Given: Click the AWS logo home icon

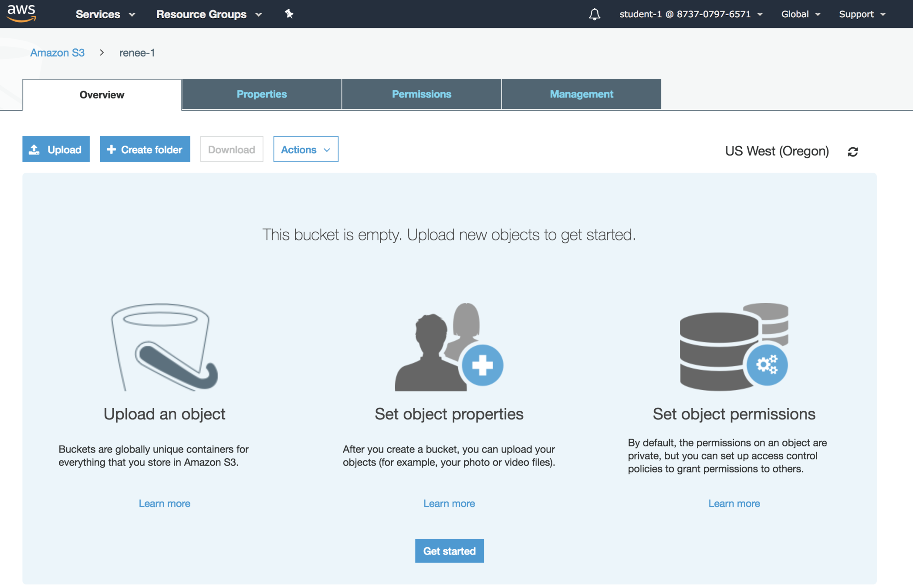Looking at the screenshot, I should pyautogui.click(x=21, y=13).
